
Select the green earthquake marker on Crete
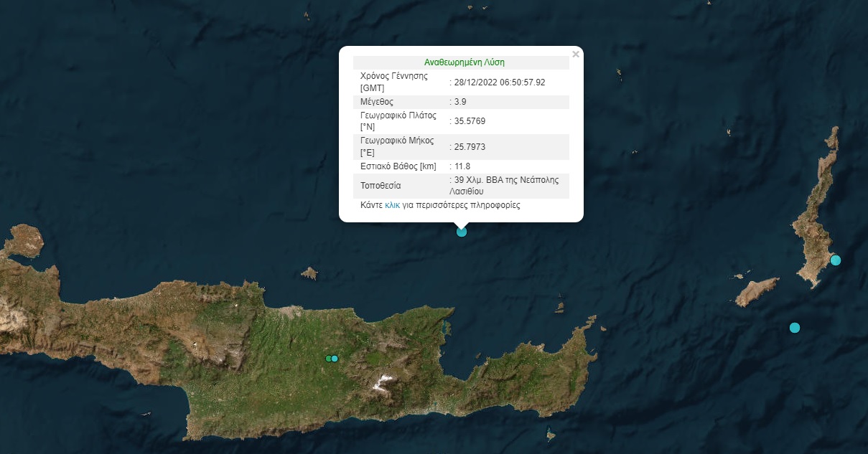pos(328,359)
